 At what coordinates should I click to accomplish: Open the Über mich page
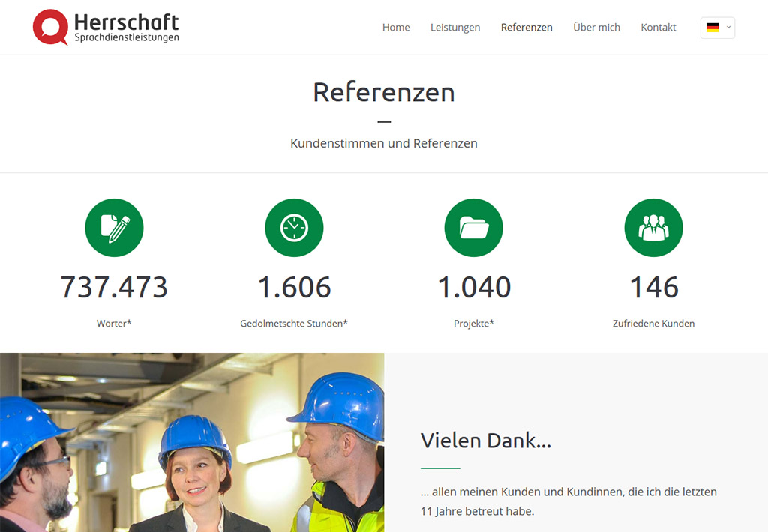point(596,28)
